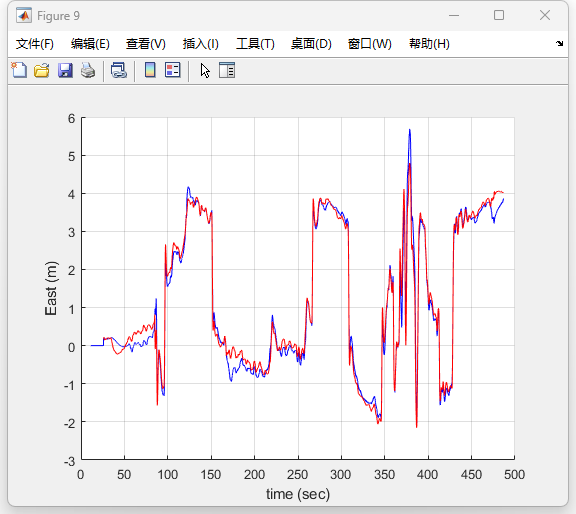576x514 pixels.
Task: Open the 插入(I) menu
Action: pyautogui.click(x=201, y=44)
